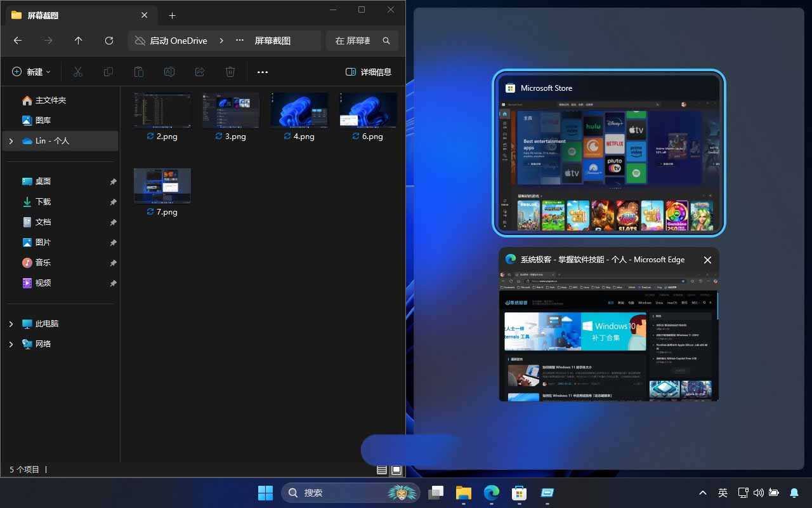Switch to details view at bottom right
This screenshot has width=812, height=508.
381,469
